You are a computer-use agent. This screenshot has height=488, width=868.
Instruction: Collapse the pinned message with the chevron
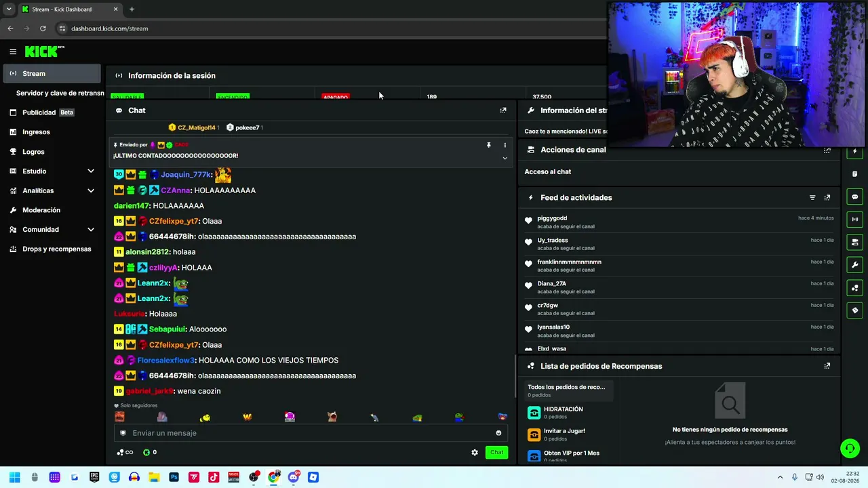coord(505,158)
